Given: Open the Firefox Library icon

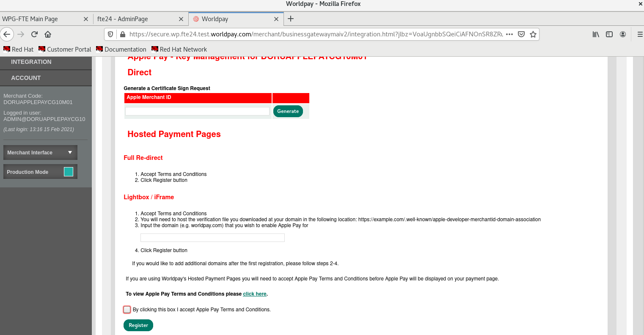Looking at the screenshot, I should (596, 34).
